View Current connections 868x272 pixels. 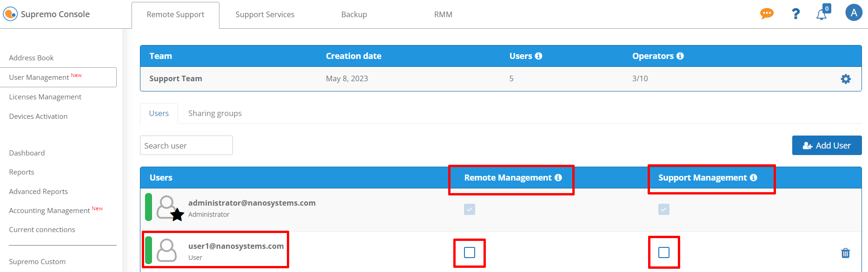pyautogui.click(x=42, y=230)
